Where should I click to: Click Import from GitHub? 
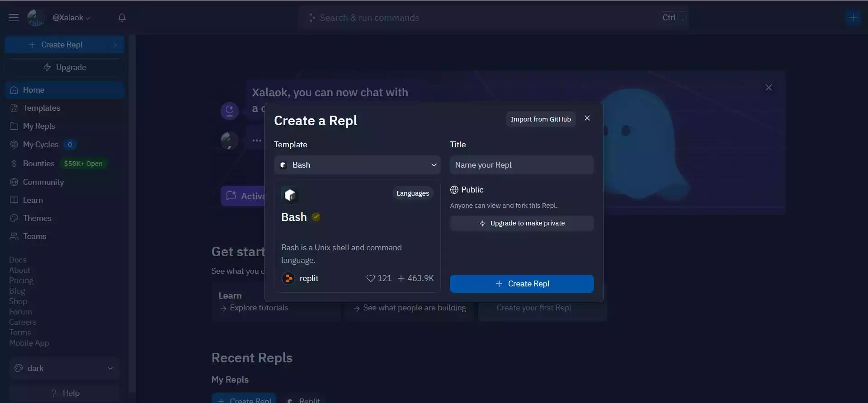541,119
